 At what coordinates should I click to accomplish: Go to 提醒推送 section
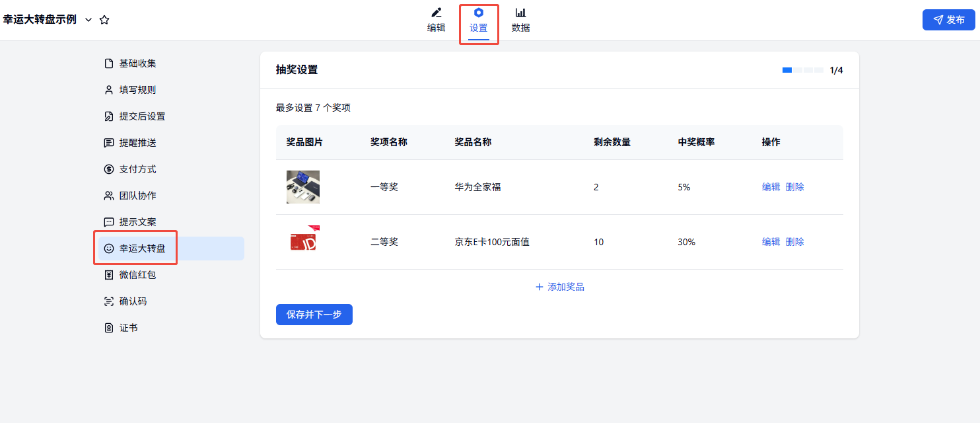(x=137, y=143)
